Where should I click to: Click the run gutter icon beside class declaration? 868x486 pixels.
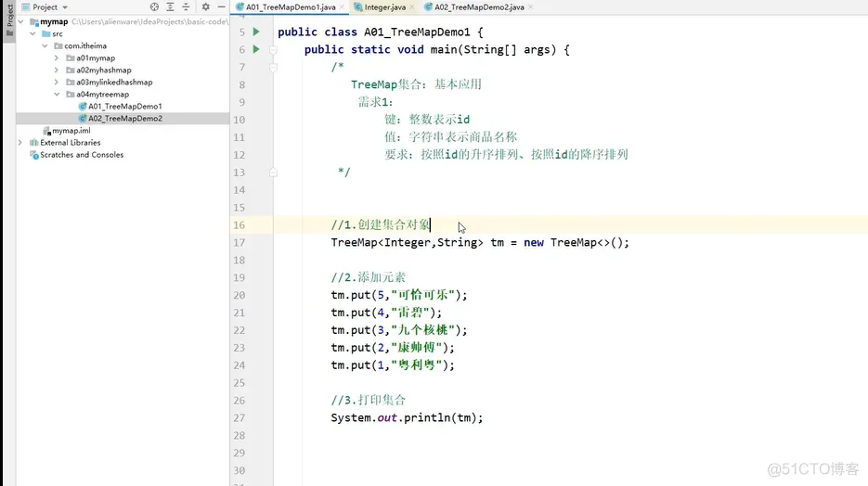click(x=256, y=32)
